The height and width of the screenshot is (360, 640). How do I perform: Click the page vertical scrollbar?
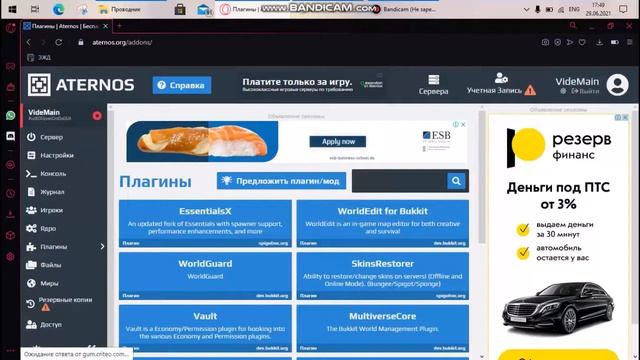482,176
